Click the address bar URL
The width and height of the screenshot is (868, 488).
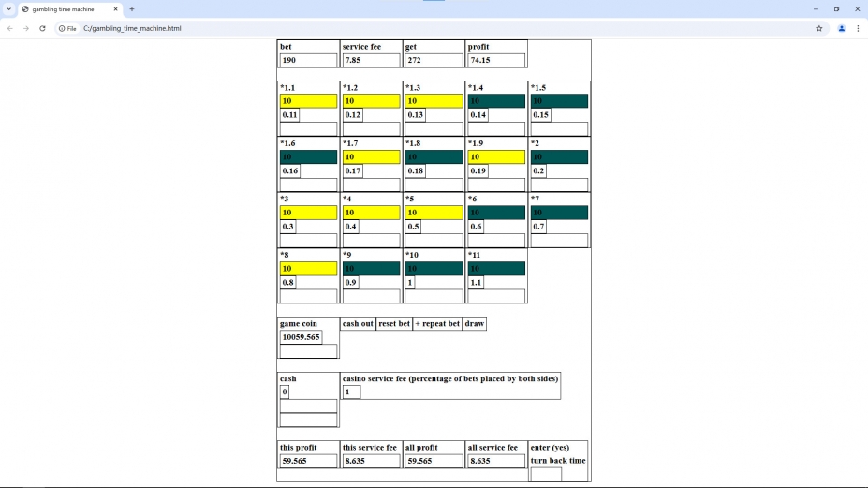[x=132, y=28]
